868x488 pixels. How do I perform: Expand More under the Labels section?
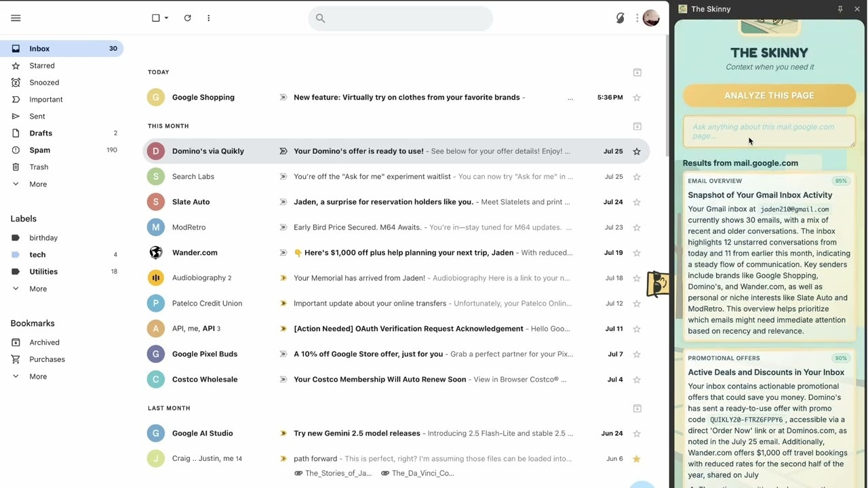coord(38,289)
